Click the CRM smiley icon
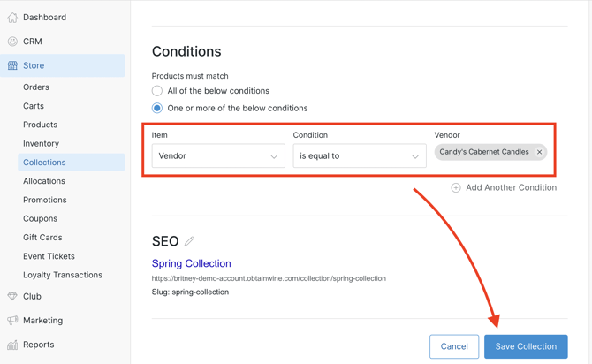Viewport: 592px width, 364px height. click(12, 42)
